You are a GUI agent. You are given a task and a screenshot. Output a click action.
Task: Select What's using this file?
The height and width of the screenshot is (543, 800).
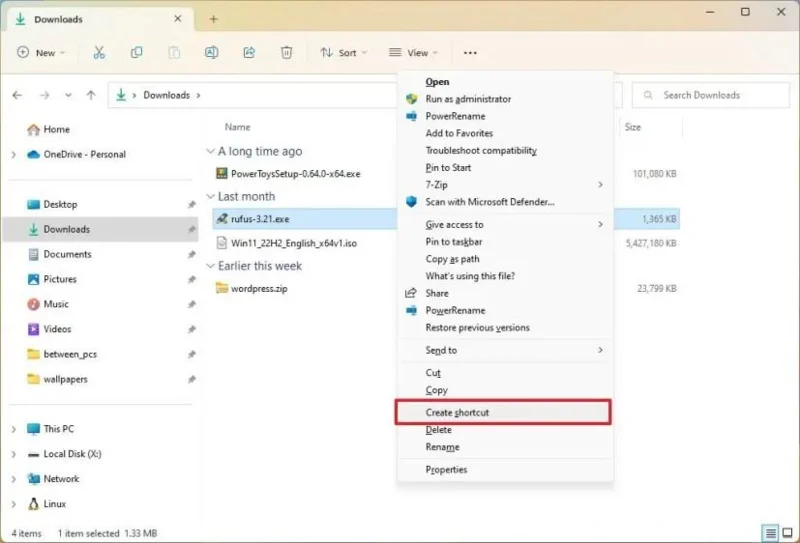coord(504,276)
